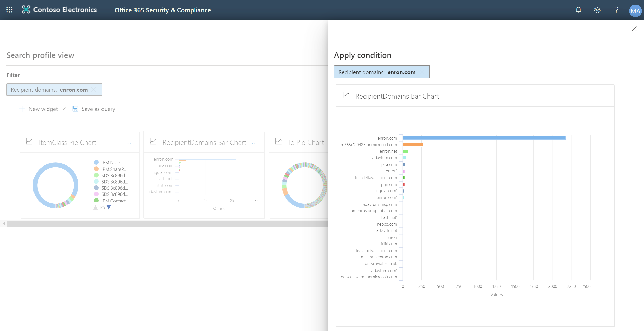Click the nepco.com axis label

387,224
